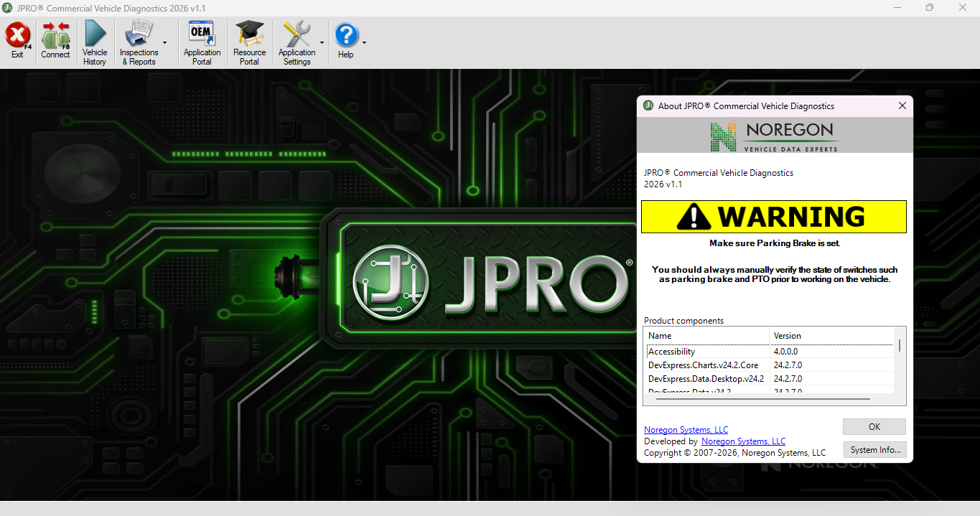Select the Accessibility component row

click(x=769, y=352)
